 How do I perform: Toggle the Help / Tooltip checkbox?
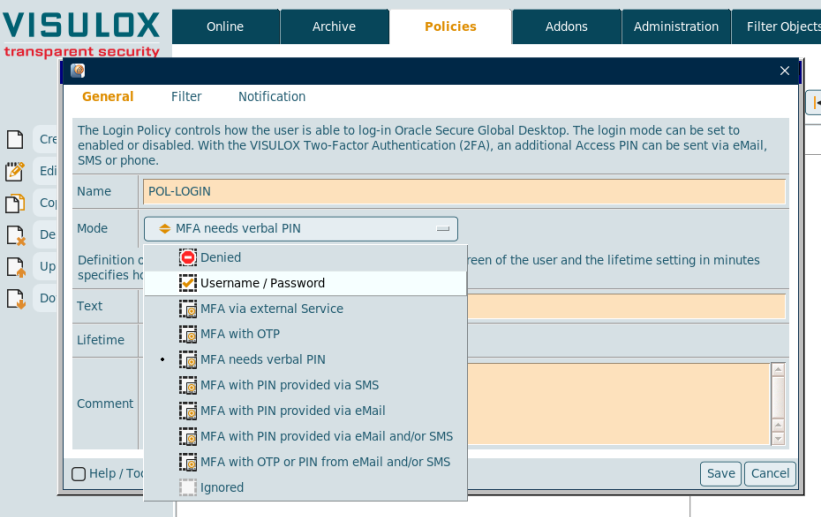(78, 474)
